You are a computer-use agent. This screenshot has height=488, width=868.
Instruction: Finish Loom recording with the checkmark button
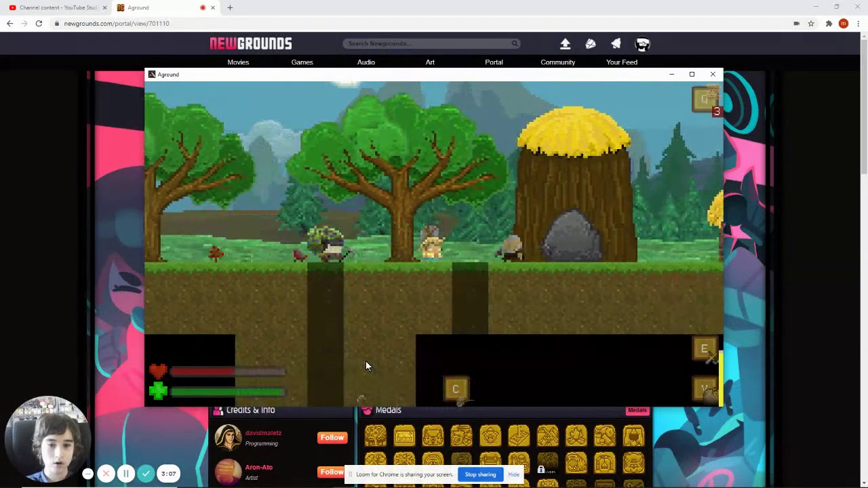pos(146,474)
